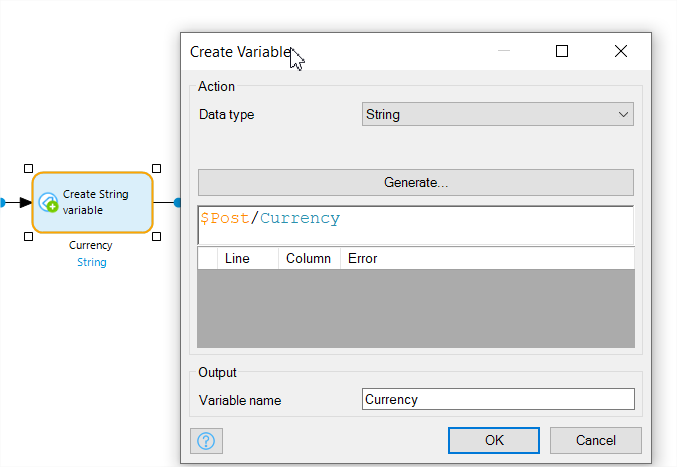Click inside the $Post/Currency expression editor

click(416, 225)
